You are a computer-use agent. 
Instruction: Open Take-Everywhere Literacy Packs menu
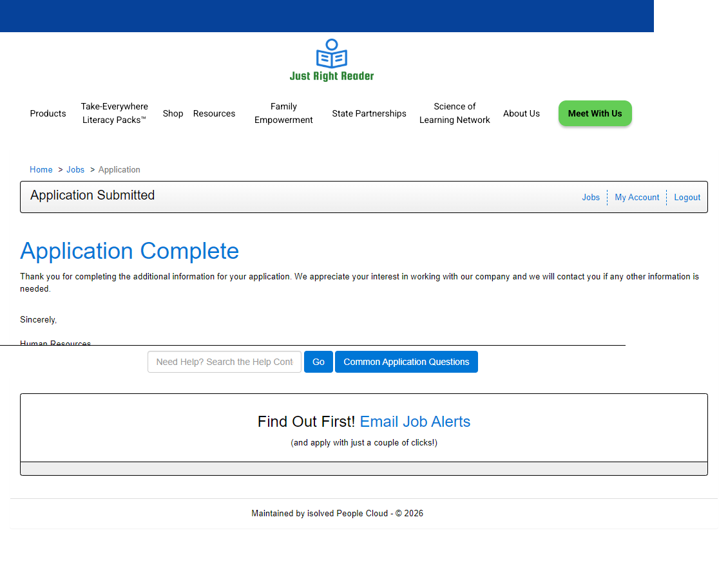pos(114,113)
